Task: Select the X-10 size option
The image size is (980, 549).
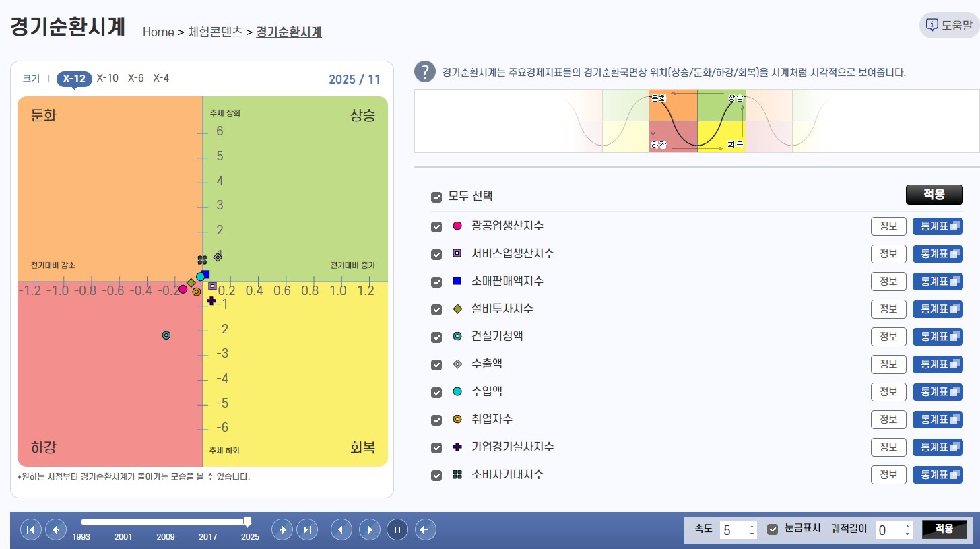Action: 108,78
